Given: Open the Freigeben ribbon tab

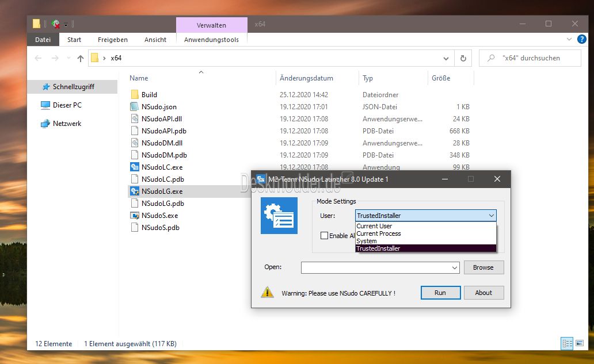Looking at the screenshot, I should tap(112, 39).
